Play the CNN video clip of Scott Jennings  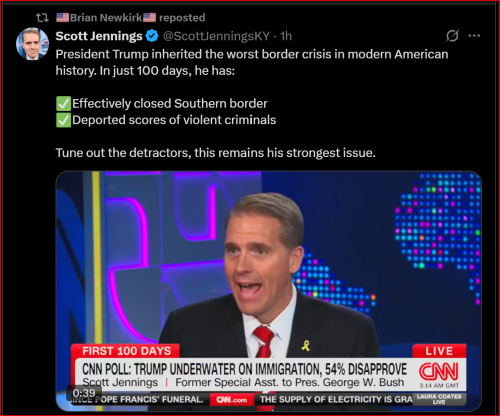click(x=269, y=291)
